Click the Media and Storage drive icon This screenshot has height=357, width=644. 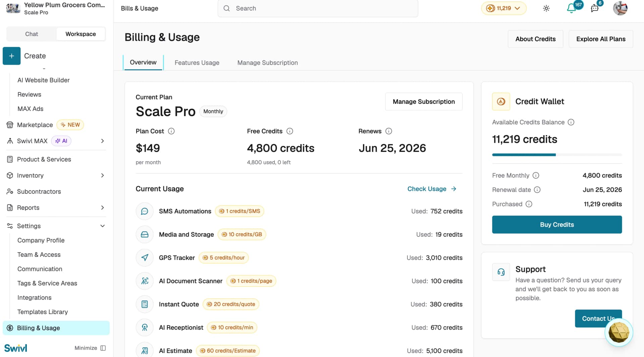click(145, 235)
